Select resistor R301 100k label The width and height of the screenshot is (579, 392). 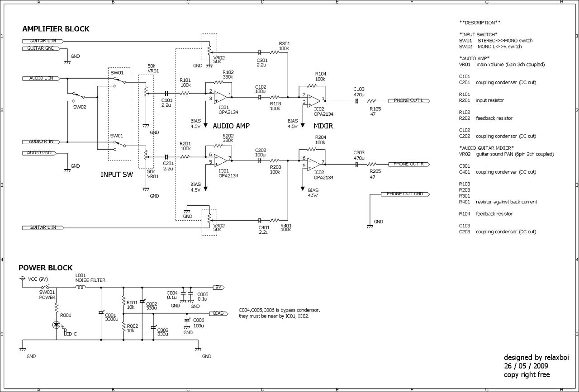tap(284, 46)
